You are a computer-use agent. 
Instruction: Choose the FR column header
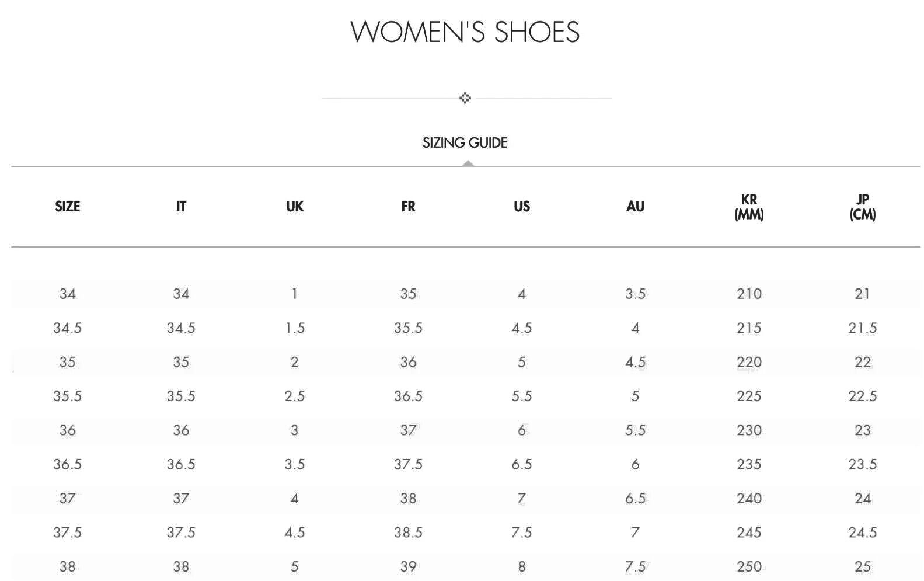(408, 207)
